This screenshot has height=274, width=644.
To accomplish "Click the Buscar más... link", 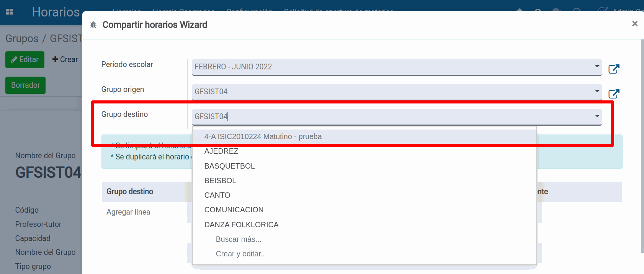I will click(239, 239).
